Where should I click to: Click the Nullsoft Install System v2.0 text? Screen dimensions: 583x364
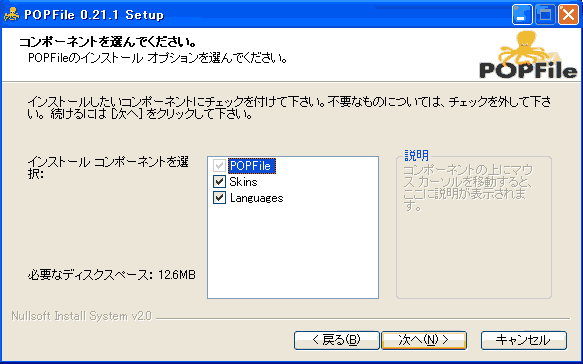pos(81,316)
